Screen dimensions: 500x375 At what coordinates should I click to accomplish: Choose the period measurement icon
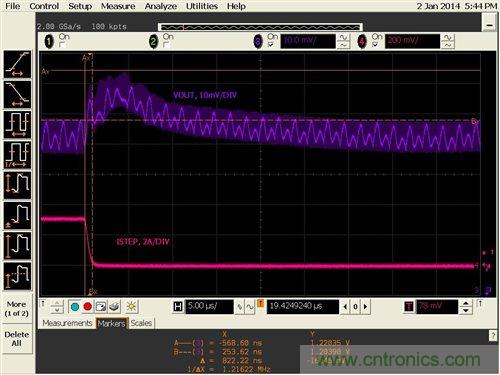pos(18,125)
